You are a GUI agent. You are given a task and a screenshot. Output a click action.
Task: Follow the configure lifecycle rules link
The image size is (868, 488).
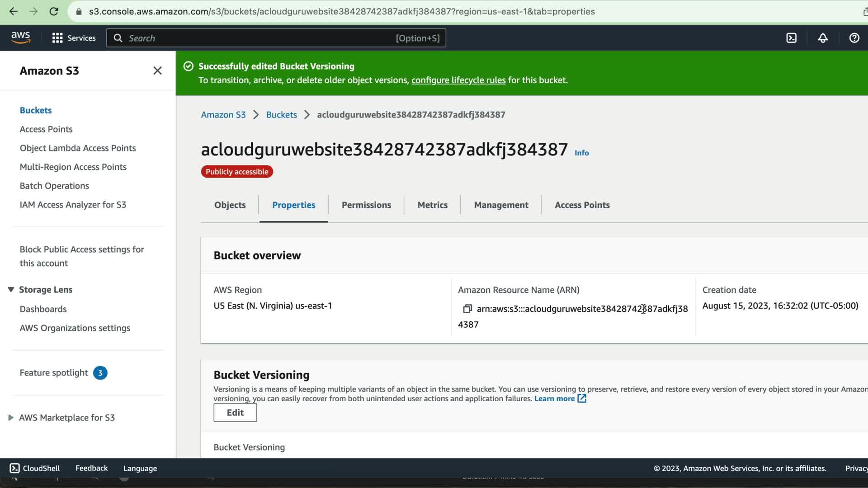[x=458, y=80]
